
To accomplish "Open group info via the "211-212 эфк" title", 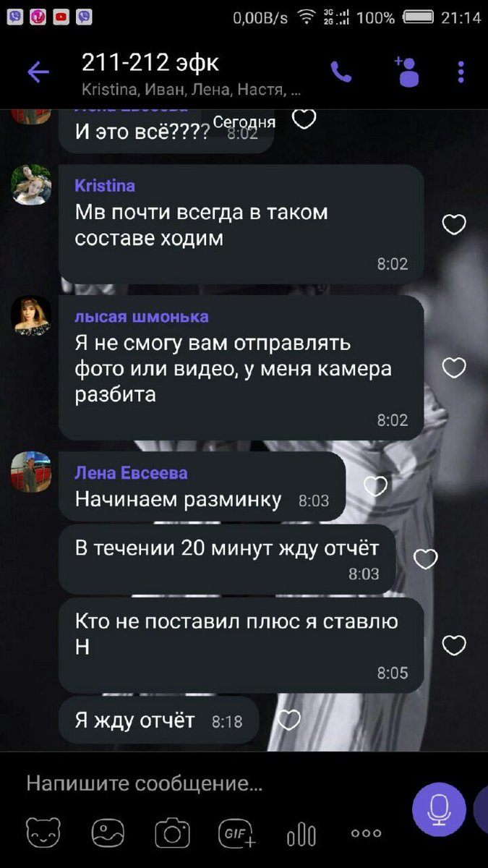I will [x=150, y=63].
